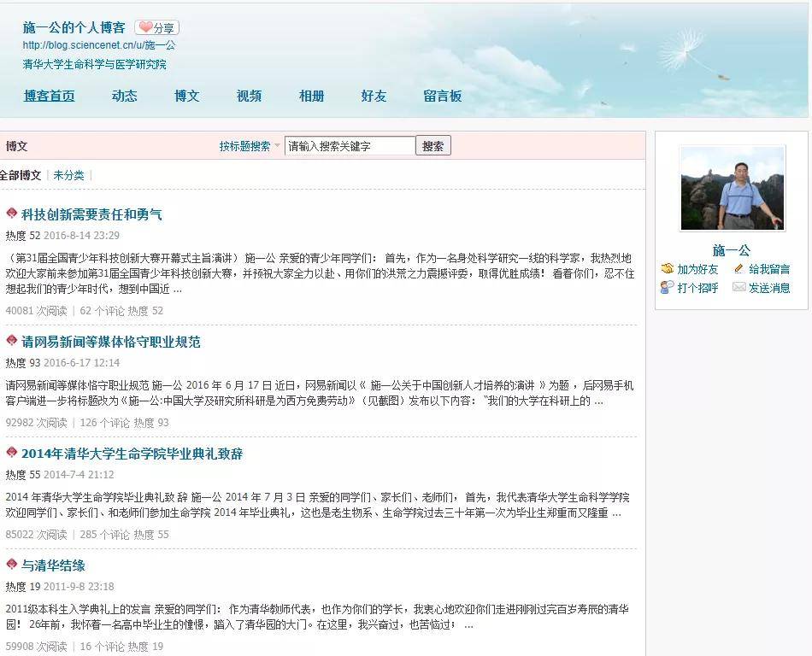Open the 留言板 message board item
812x656 pixels.
[x=442, y=96]
